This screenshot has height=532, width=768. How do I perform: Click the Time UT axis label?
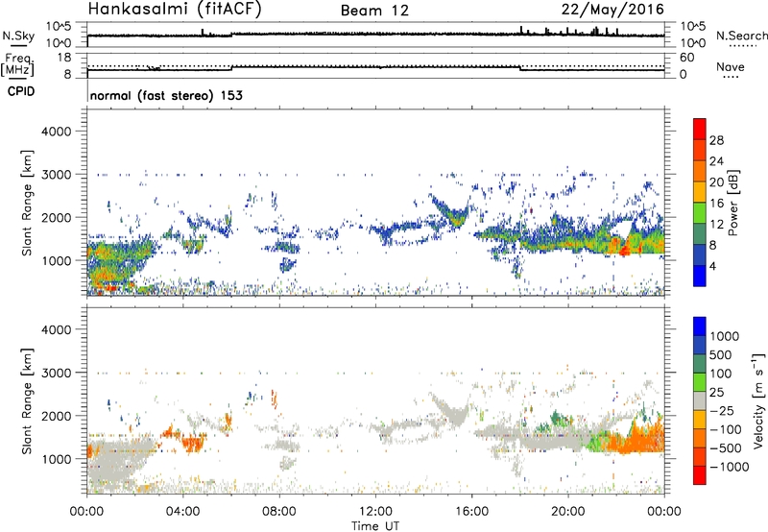pyautogui.click(x=375, y=526)
